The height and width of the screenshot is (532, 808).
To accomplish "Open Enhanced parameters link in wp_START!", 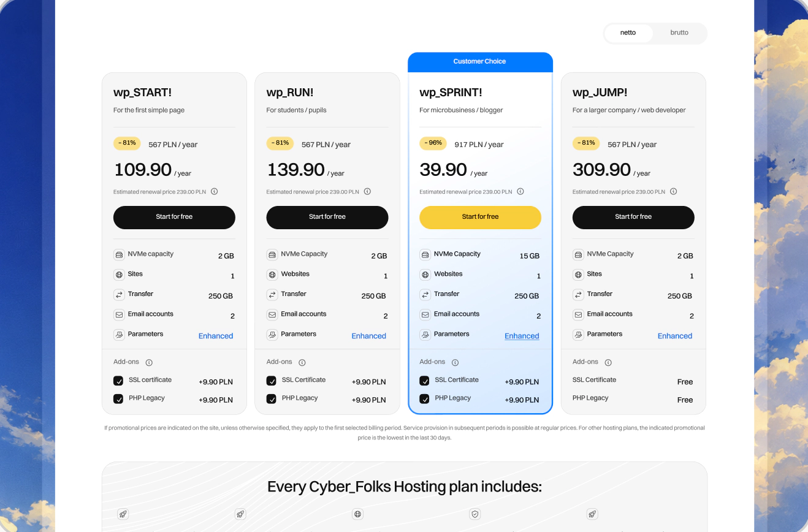I will (x=216, y=336).
